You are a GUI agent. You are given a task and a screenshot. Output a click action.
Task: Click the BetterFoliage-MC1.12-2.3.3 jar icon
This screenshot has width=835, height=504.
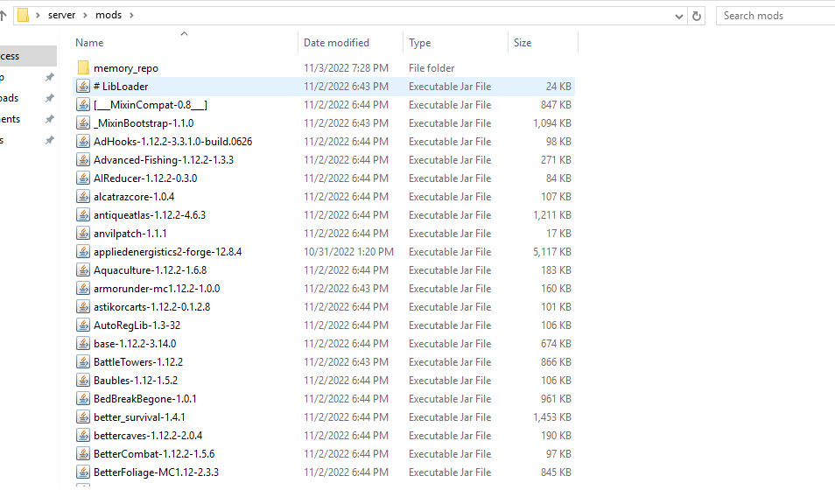pyautogui.click(x=83, y=472)
